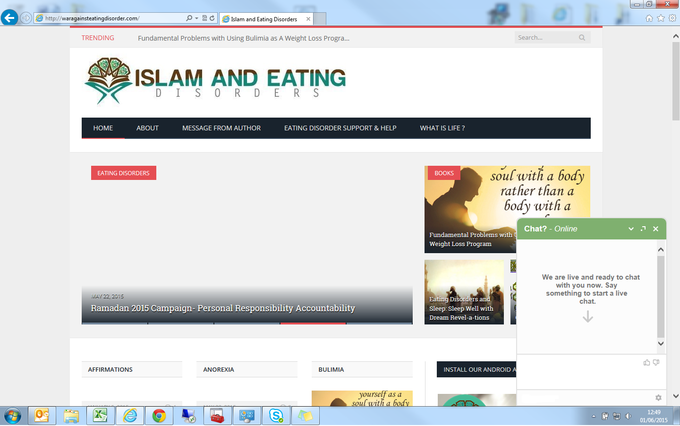Click the BULIMIA section heading
Screen dimensions: 680x426
331,370
